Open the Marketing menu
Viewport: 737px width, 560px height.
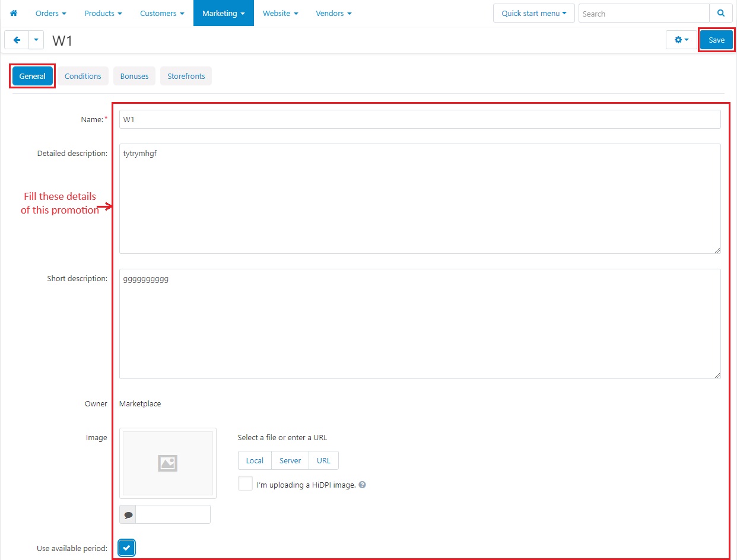pos(224,13)
